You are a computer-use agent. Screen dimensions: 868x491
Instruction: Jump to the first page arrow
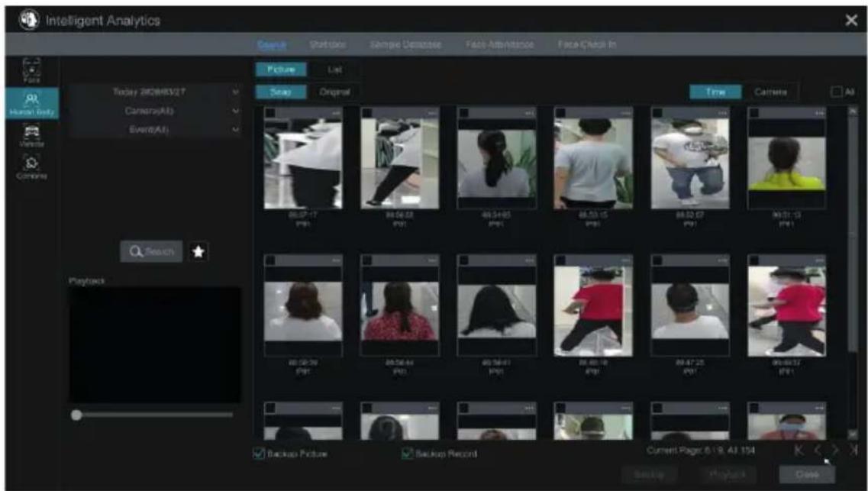[799, 451]
